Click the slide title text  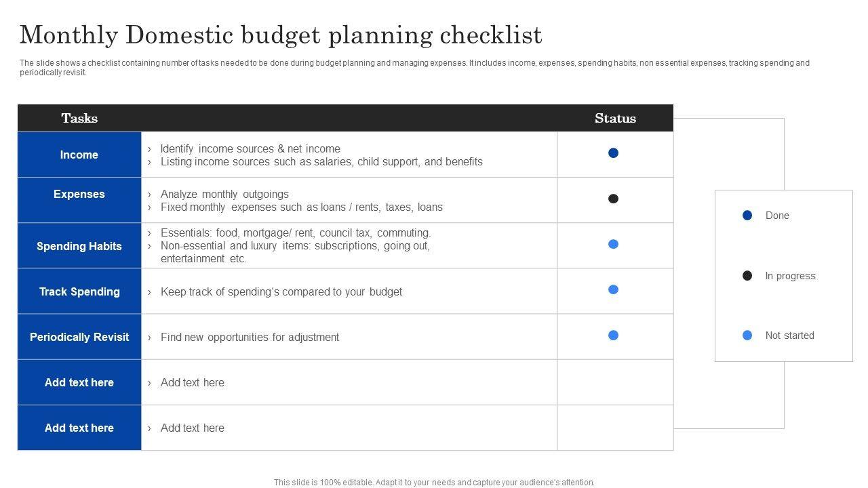[281, 35]
